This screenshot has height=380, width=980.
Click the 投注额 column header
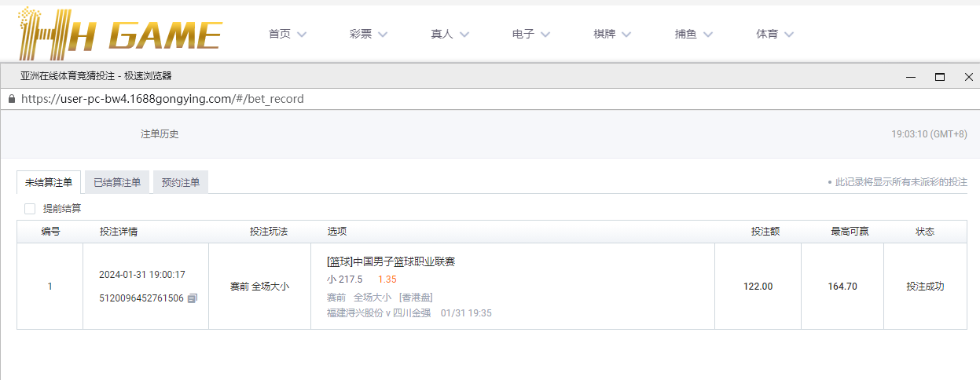(x=765, y=232)
